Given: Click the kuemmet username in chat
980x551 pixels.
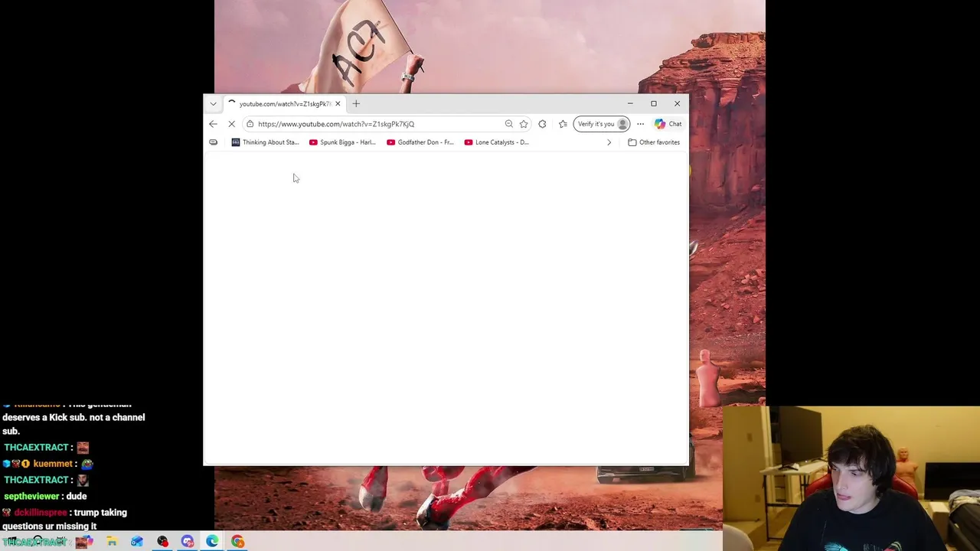Looking at the screenshot, I should tap(53, 464).
